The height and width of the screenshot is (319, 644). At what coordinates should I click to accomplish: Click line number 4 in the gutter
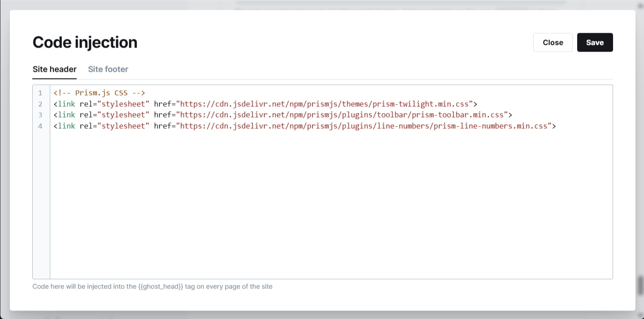click(40, 126)
